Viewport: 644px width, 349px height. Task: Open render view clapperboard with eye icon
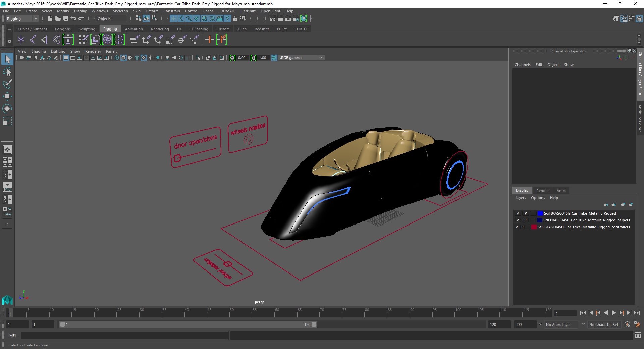click(x=273, y=19)
